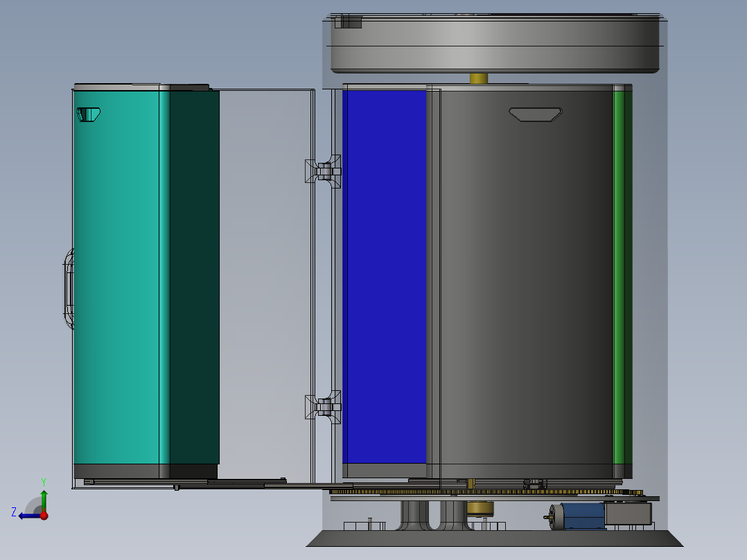747x560 pixels.
Task: Click the "Z" axis label
Action: pos(14,512)
